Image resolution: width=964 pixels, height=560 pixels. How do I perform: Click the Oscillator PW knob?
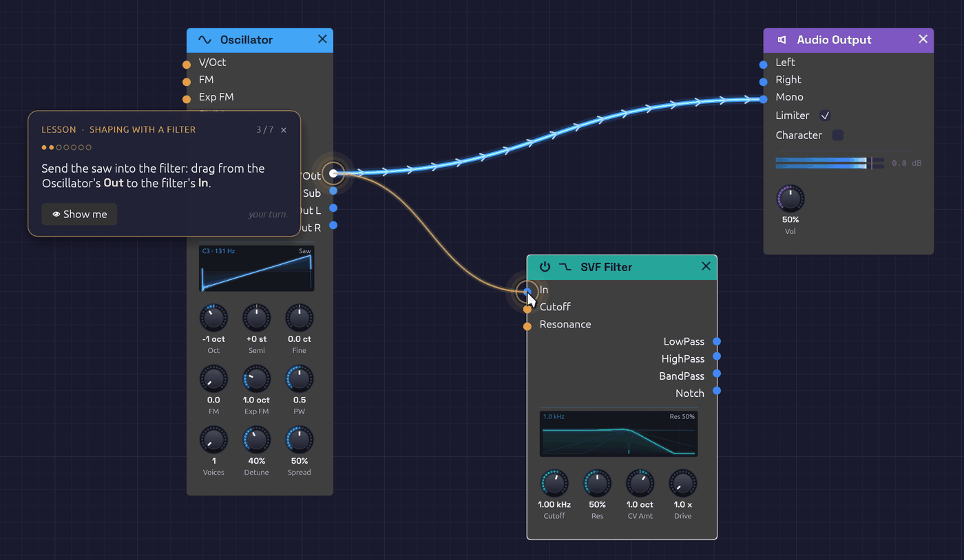click(x=299, y=379)
